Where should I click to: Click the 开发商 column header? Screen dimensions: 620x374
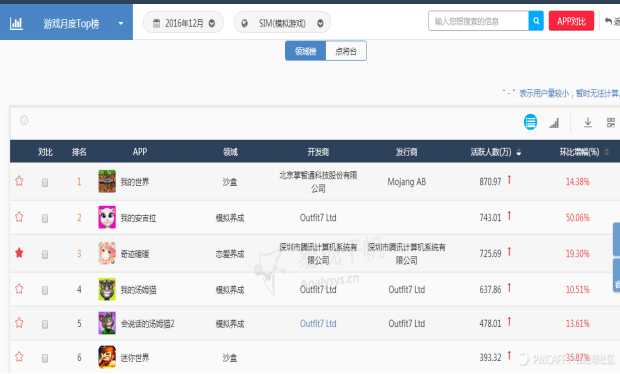(318, 152)
